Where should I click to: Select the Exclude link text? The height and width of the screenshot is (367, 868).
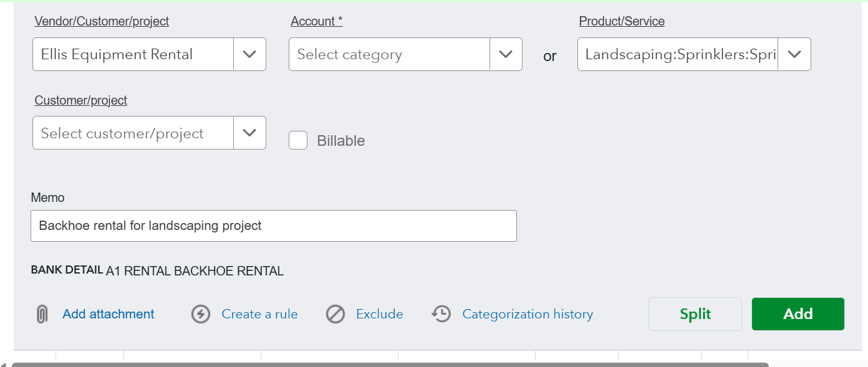tap(379, 314)
